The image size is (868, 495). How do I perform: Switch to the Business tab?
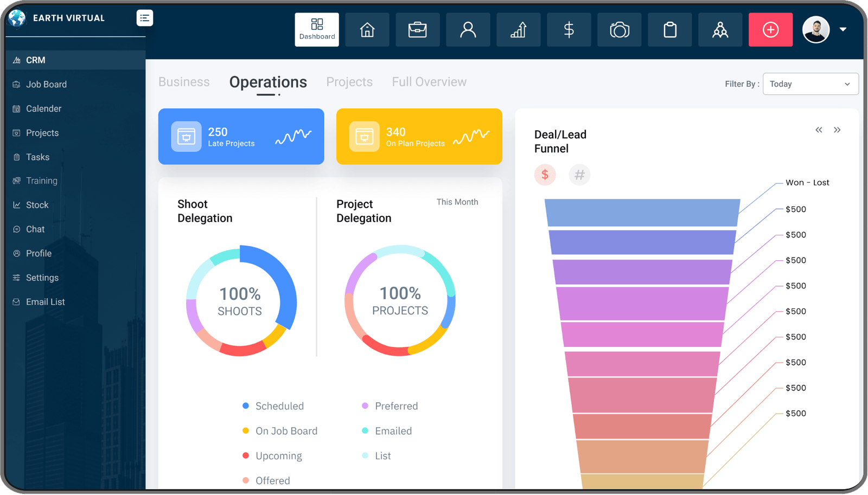[184, 82]
